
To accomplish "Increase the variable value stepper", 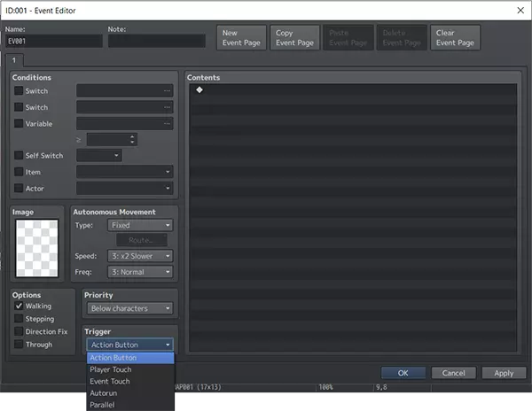I will click(x=132, y=136).
